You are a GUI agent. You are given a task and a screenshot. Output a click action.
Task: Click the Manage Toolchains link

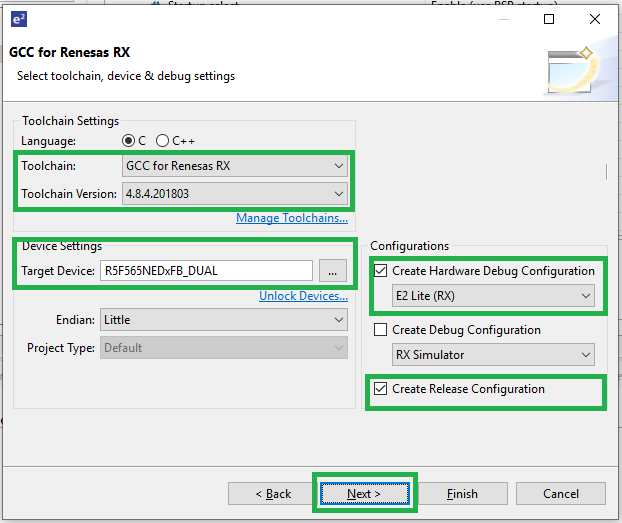(292, 218)
